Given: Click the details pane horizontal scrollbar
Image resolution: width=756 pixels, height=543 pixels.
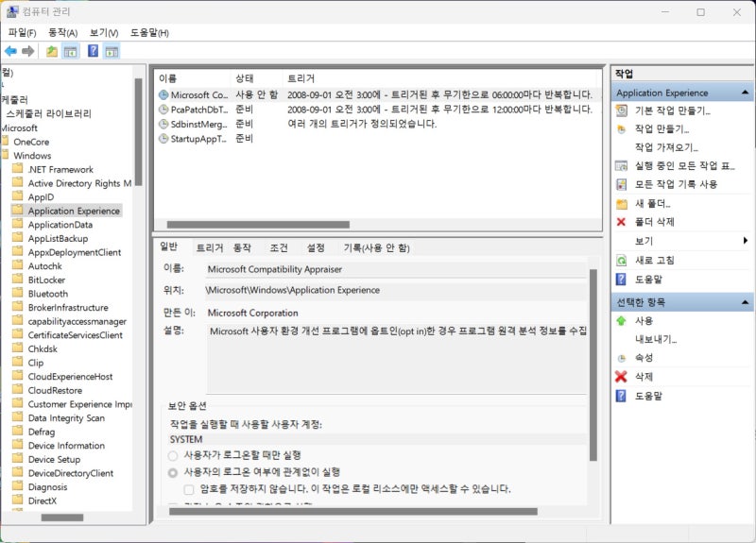Looking at the screenshot, I should [x=352, y=512].
